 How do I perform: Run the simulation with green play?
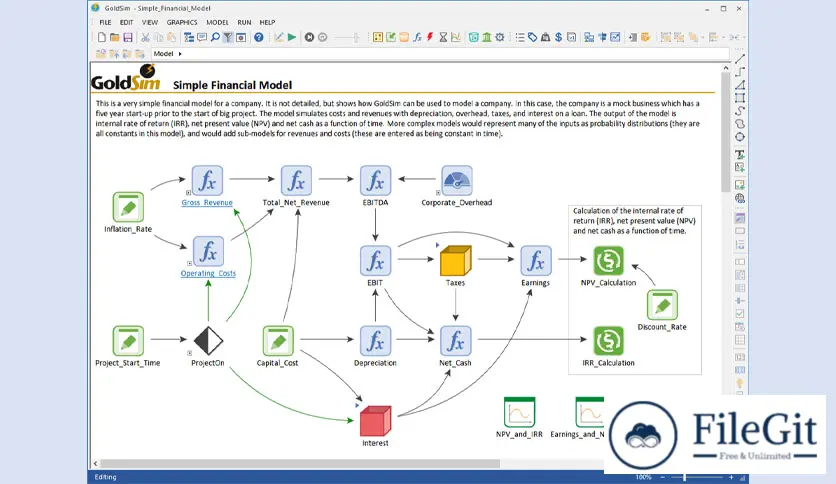[x=292, y=37]
